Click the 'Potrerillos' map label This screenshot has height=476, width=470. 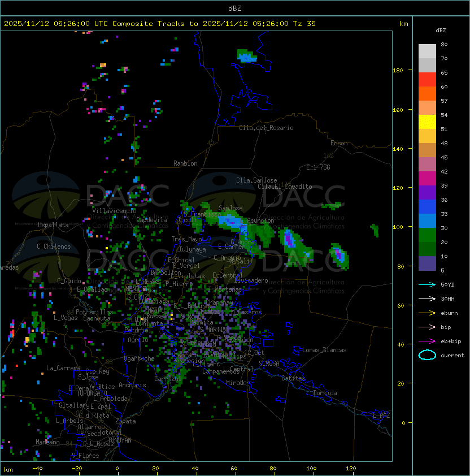pos(94,312)
